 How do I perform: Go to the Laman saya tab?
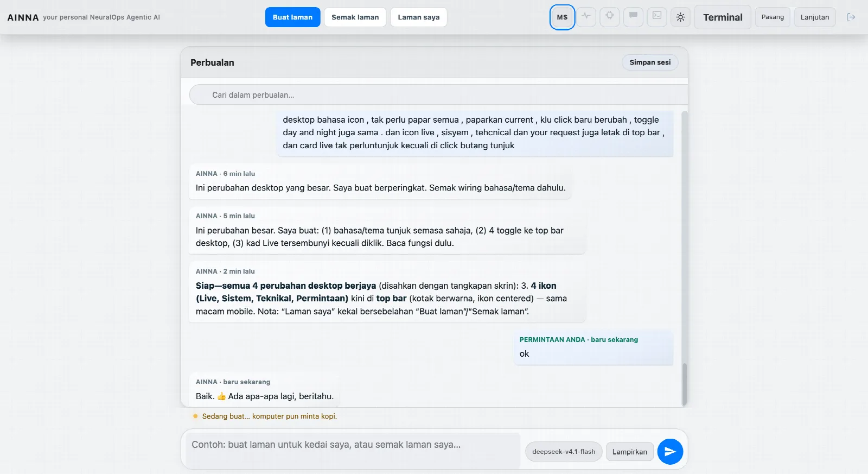click(419, 17)
